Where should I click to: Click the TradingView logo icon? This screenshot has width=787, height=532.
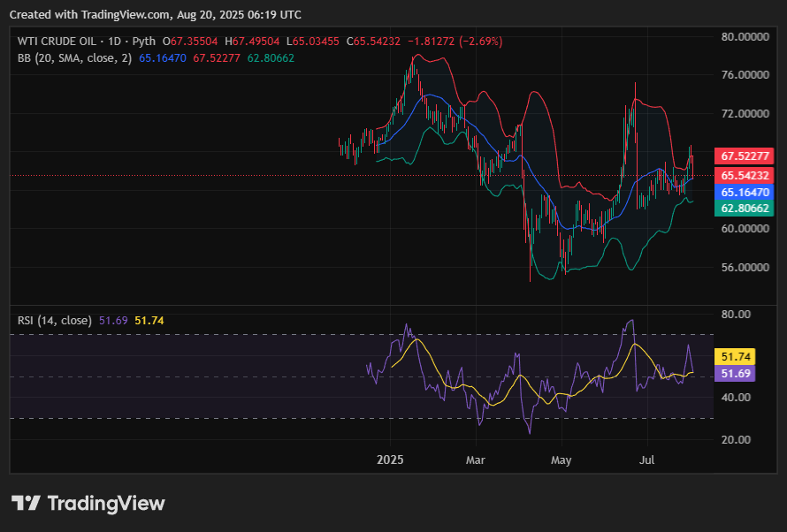tap(26, 503)
